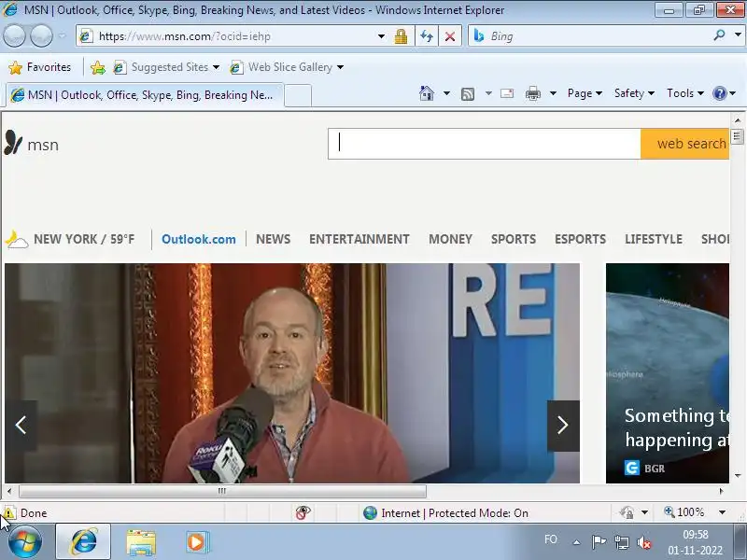747x560 pixels.
Task: Open Suggested Sites dropdown
Action: tap(166, 67)
